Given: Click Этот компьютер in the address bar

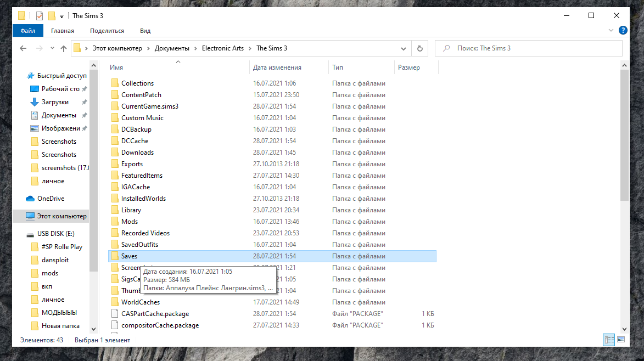Looking at the screenshot, I should [117, 48].
